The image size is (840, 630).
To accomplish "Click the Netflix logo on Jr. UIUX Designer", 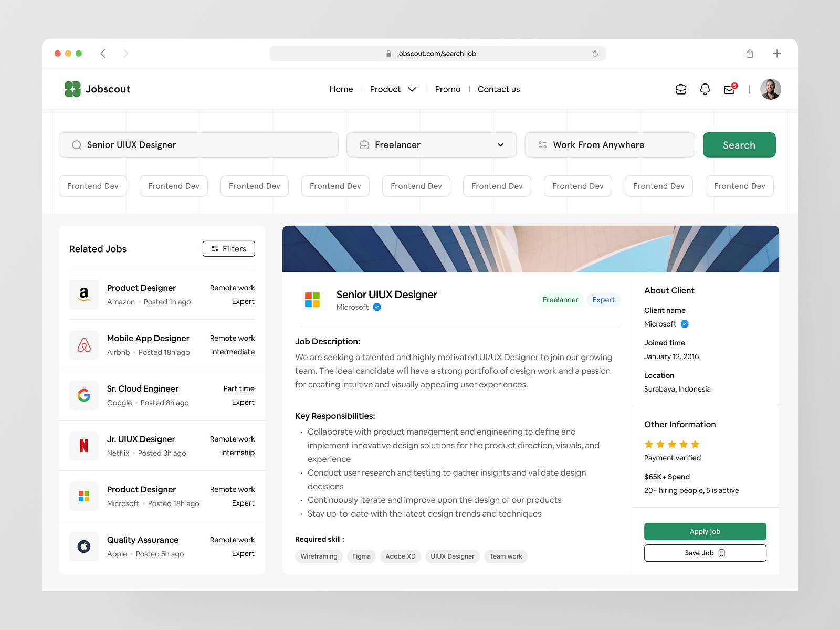I will pos(84,446).
